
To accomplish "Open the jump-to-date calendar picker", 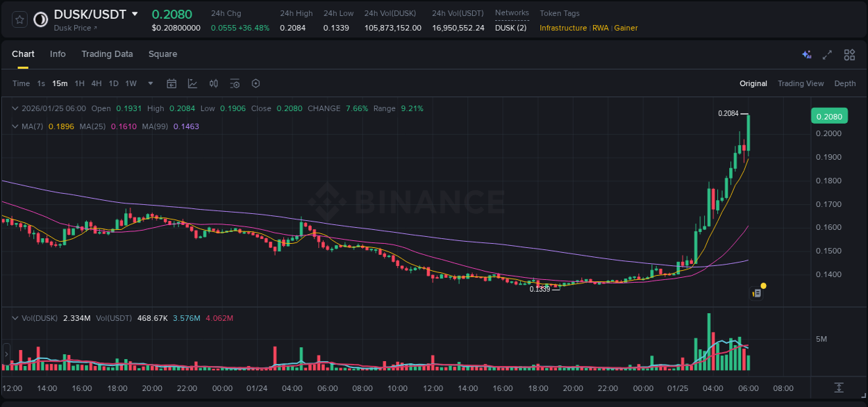I will click(x=172, y=83).
